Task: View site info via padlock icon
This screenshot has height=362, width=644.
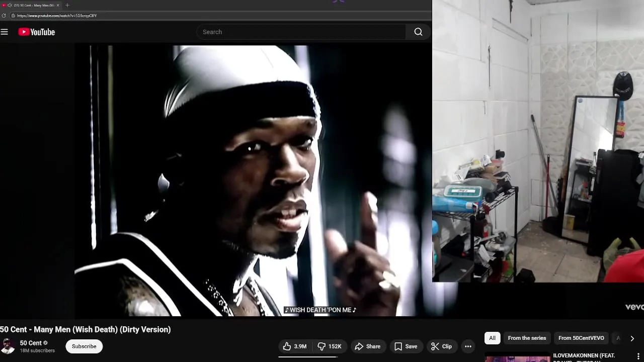Action: point(13,16)
